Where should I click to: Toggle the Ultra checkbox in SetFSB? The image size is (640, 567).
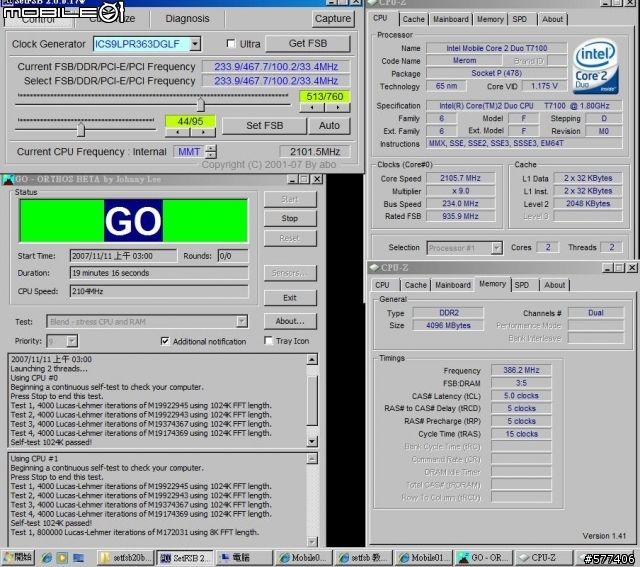(x=231, y=44)
